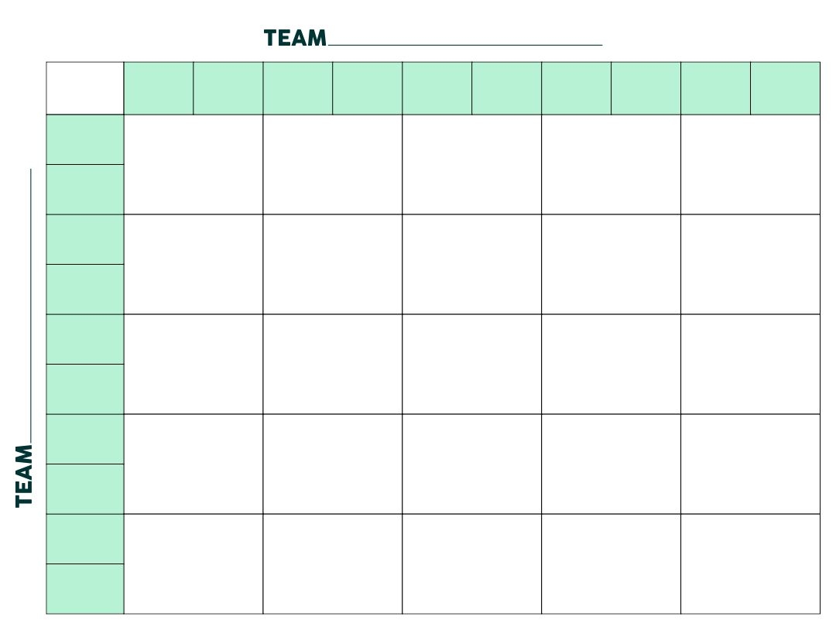Click the bottom-right large white square
Viewport: 836px width, 644px height.
click(750, 563)
